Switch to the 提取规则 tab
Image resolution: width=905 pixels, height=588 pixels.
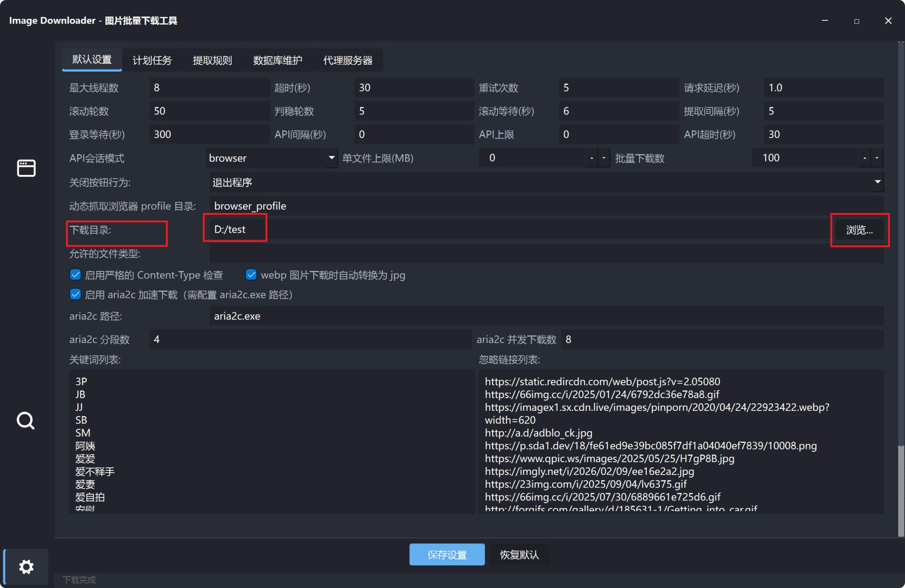[x=213, y=60]
